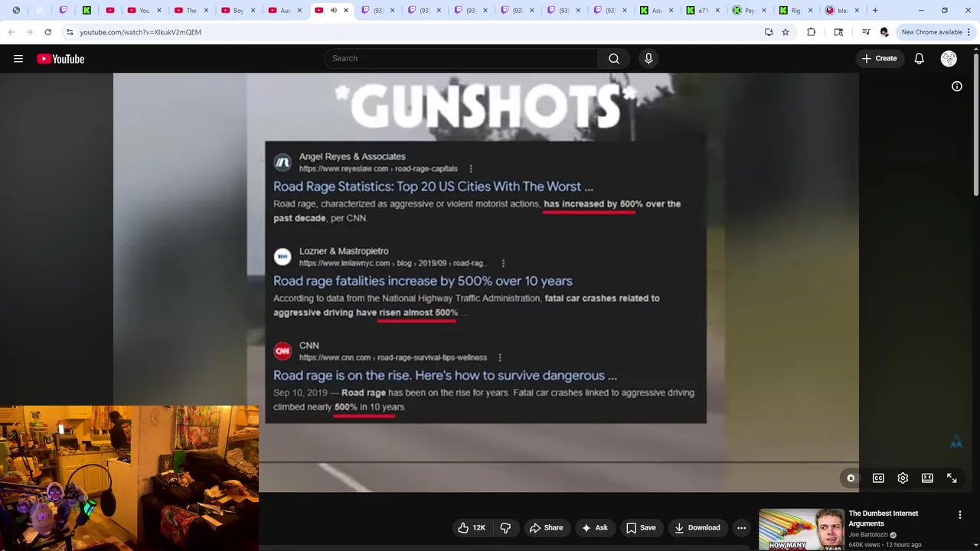Switch to theater mode
980x551 pixels.
927,478
